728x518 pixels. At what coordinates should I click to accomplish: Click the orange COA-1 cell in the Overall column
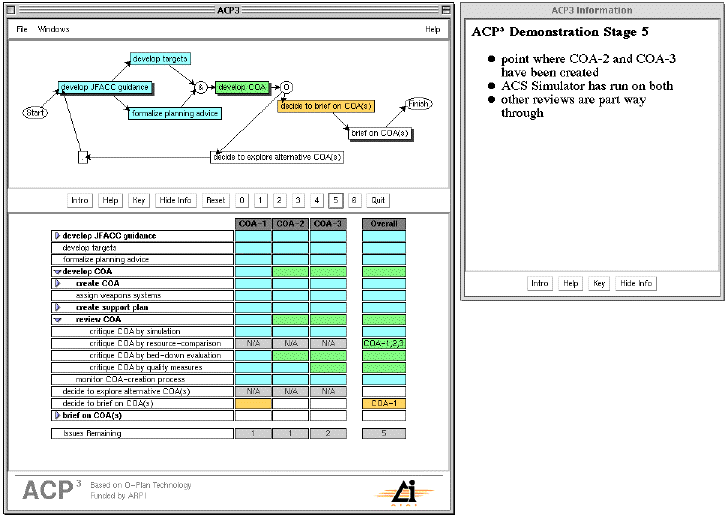point(384,404)
